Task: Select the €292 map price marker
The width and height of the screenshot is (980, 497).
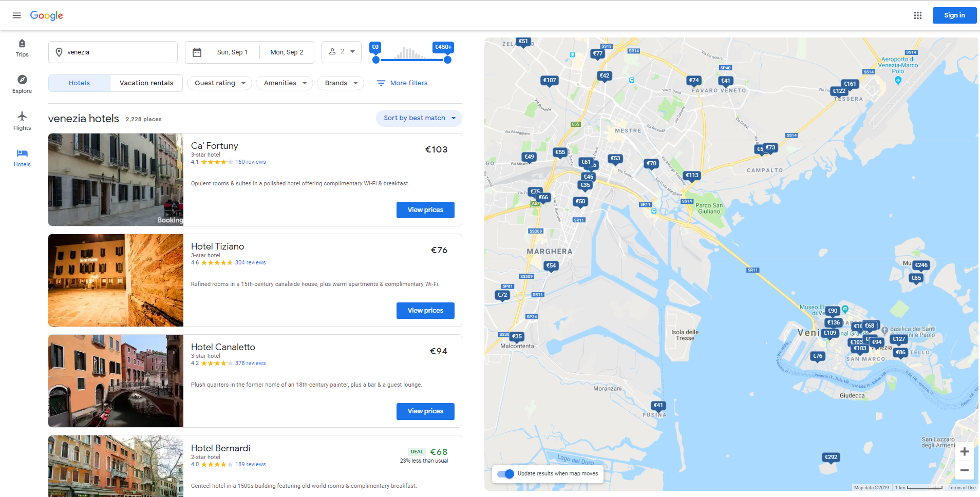Action: [x=831, y=457]
